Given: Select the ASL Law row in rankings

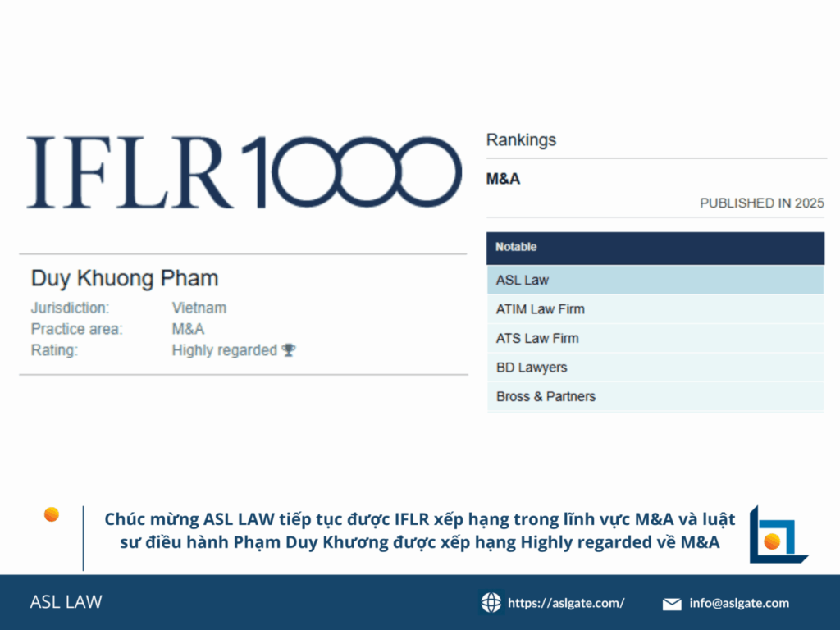Looking at the screenshot, I should click(655, 280).
